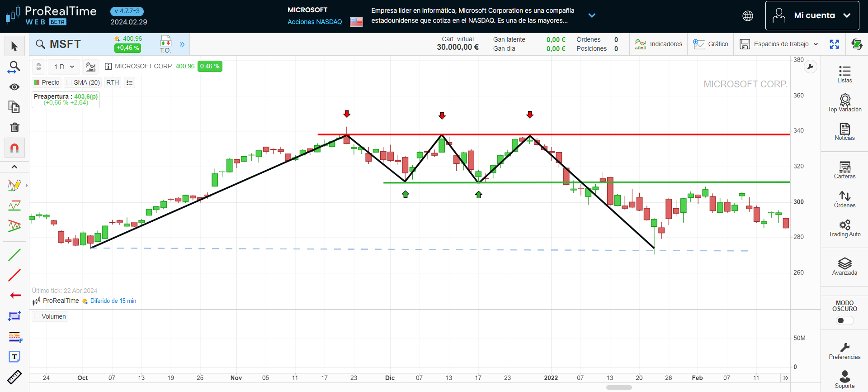The image size is (868, 392).
Task: Activate the zoom magnifier tool
Action: 14,67
